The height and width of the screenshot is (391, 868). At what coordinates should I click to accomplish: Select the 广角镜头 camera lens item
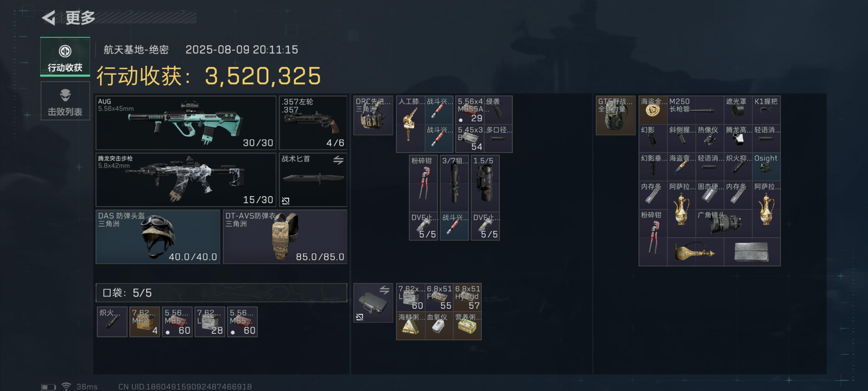(x=724, y=223)
